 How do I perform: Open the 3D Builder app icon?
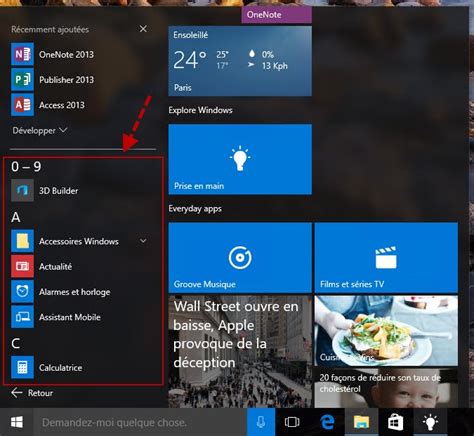coord(22,190)
